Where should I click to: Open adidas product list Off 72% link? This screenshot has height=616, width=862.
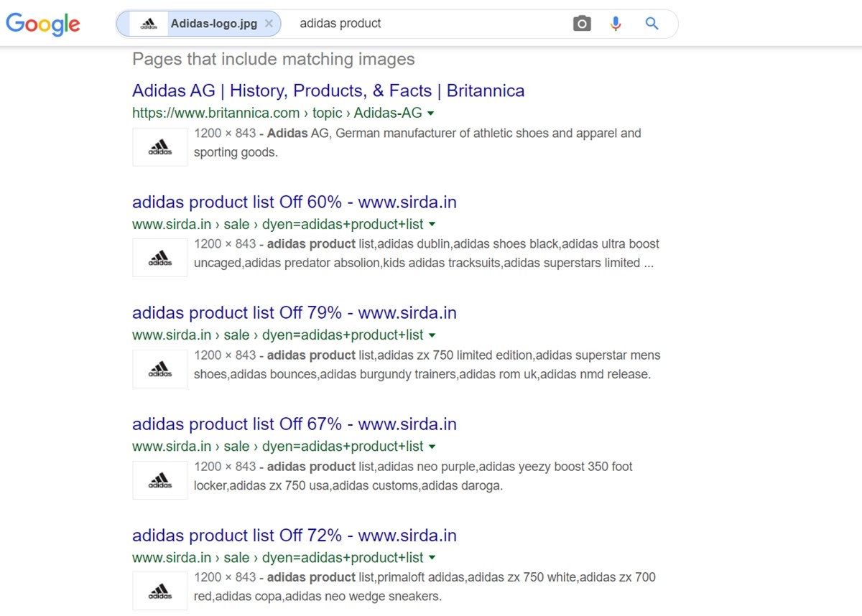pyautogui.click(x=295, y=536)
